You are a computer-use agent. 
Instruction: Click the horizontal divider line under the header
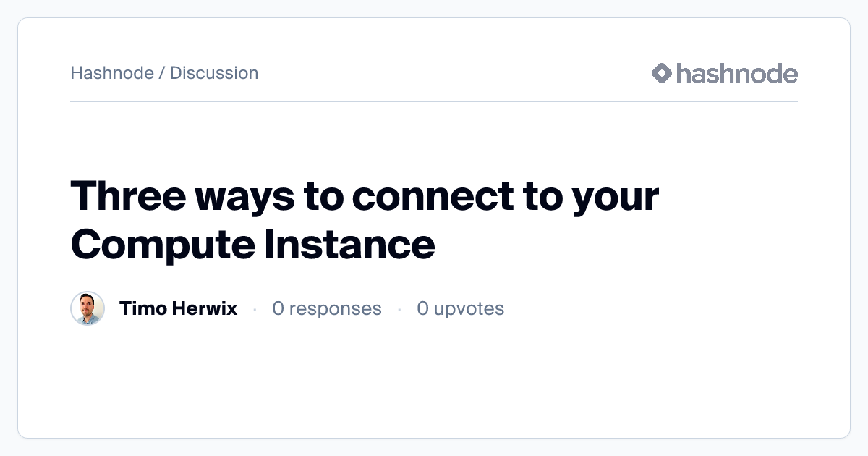point(434,102)
